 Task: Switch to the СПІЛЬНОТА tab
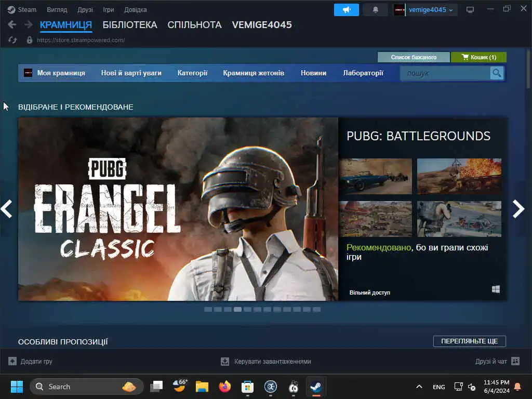click(x=194, y=25)
